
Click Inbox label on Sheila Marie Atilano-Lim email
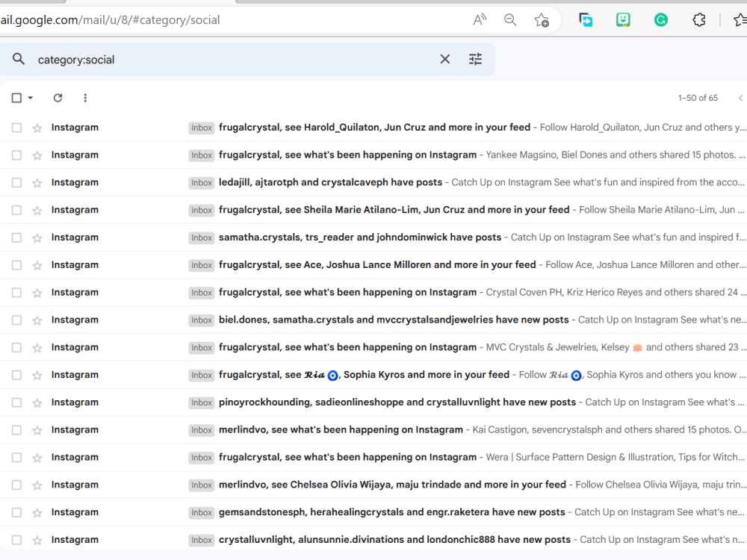coord(202,210)
